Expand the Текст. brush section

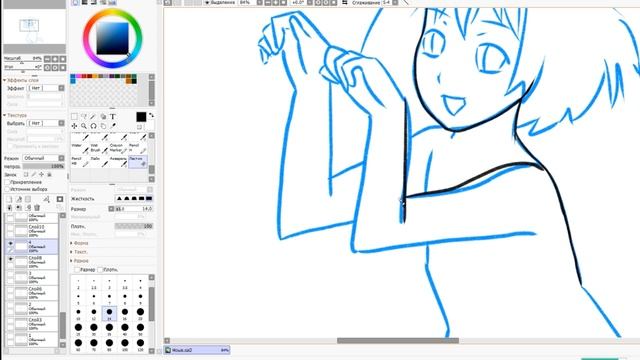[72, 252]
